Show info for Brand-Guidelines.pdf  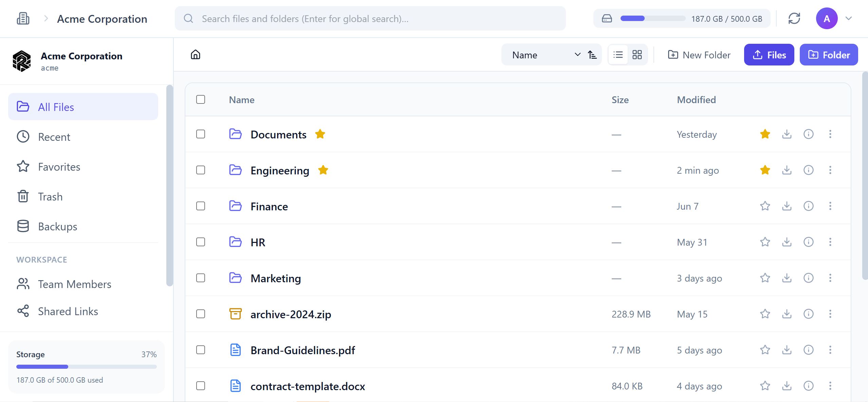coord(809,350)
